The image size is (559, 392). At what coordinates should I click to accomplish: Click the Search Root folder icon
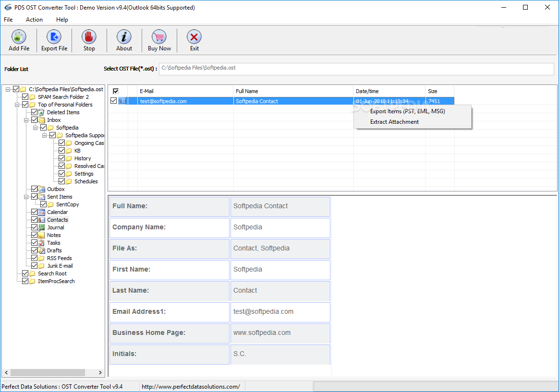click(32, 273)
